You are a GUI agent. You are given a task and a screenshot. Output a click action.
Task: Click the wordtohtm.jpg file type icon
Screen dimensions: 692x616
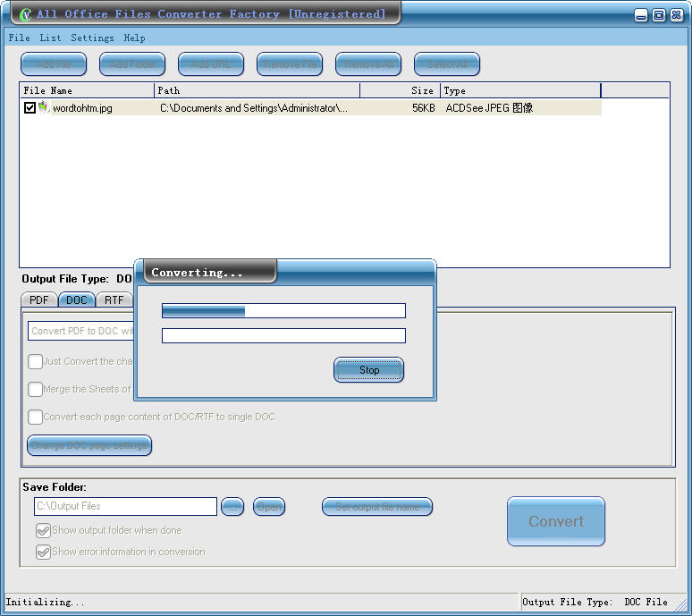coord(43,107)
